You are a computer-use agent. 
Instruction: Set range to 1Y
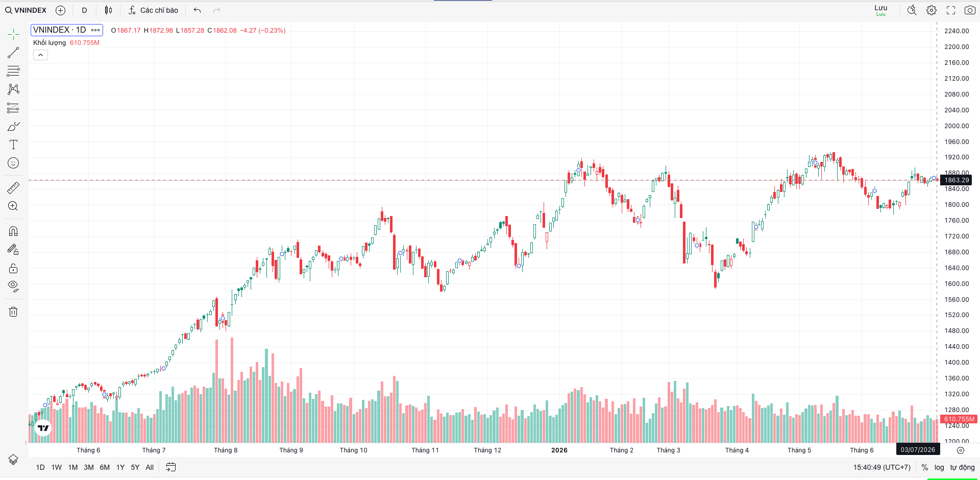(x=120, y=467)
